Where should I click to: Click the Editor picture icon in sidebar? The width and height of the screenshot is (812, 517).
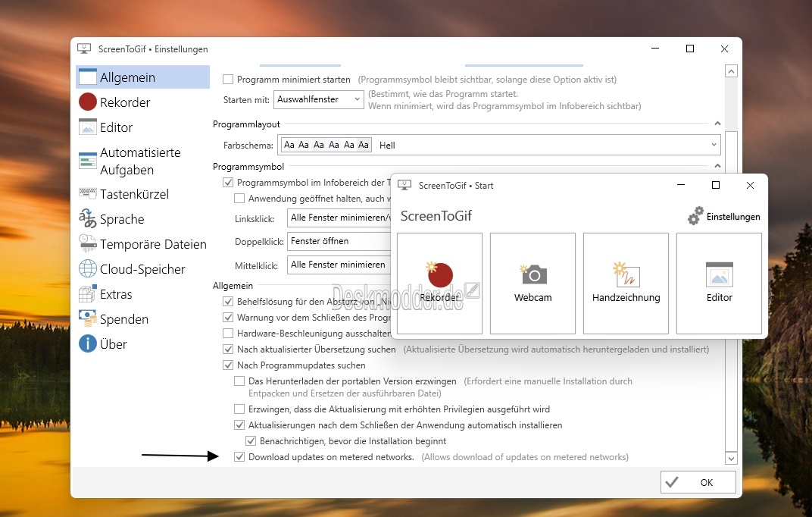[88, 127]
